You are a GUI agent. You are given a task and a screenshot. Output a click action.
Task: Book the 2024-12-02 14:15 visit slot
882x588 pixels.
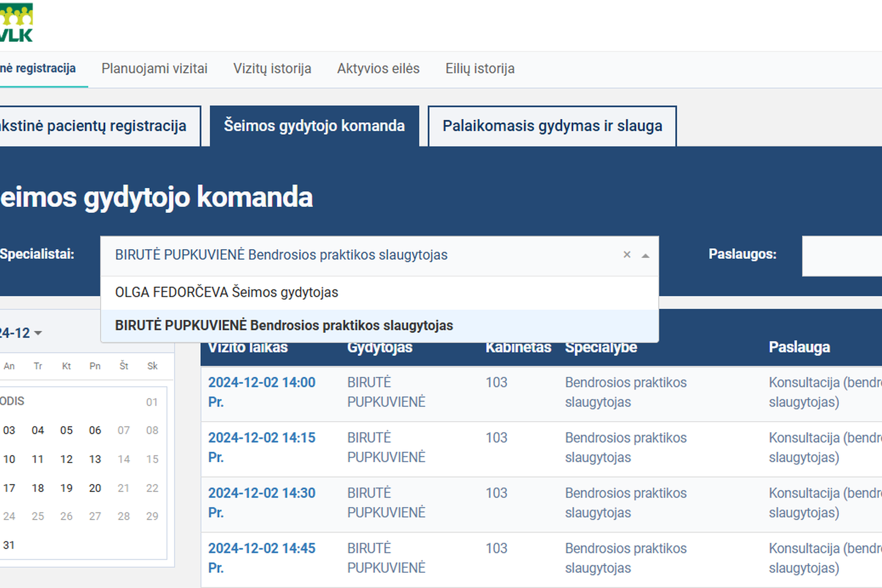click(262, 447)
